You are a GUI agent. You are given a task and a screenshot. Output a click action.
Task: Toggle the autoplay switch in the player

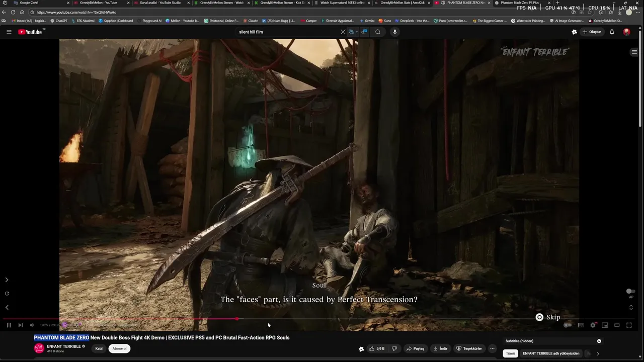[x=568, y=325]
